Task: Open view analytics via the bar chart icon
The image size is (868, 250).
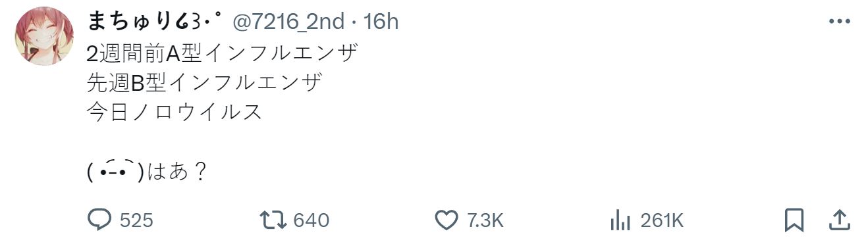Action: [x=620, y=220]
